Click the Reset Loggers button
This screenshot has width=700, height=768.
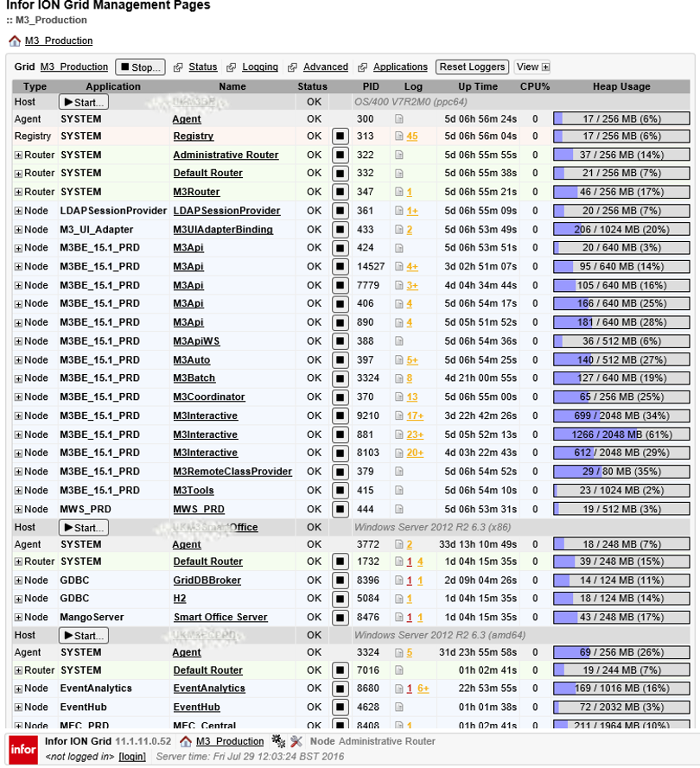tap(472, 67)
